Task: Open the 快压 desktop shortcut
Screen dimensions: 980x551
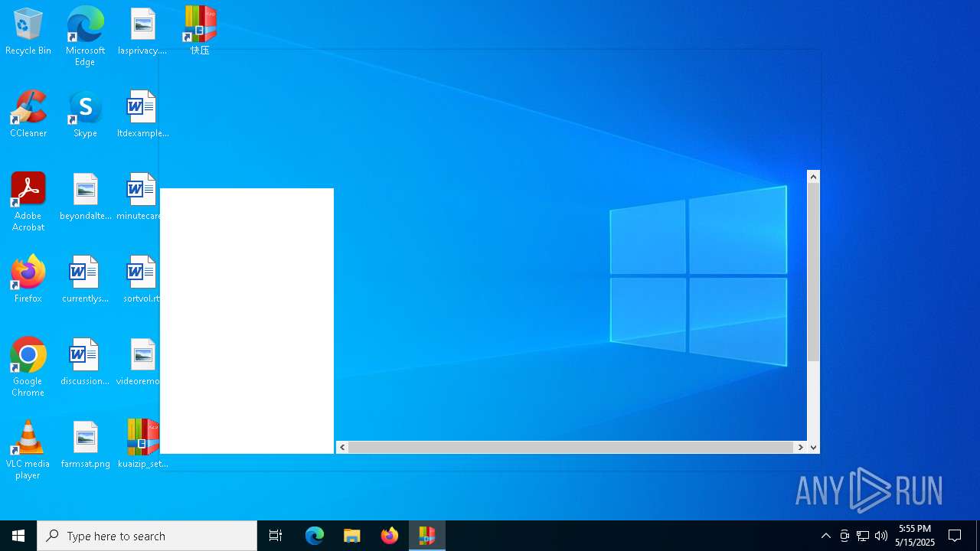Action: (200, 31)
